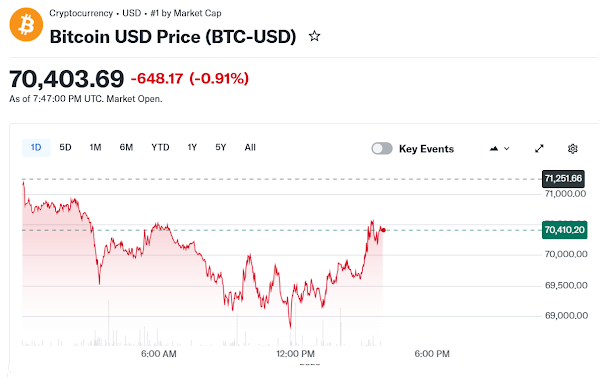Click the mountain chart type icon
This screenshot has height=379, width=600.
point(494,149)
